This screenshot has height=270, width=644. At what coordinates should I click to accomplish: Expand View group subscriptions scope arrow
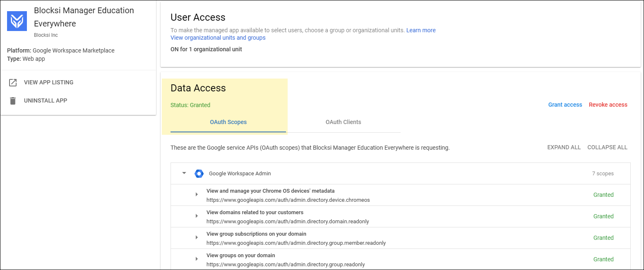pyautogui.click(x=197, y=238)
